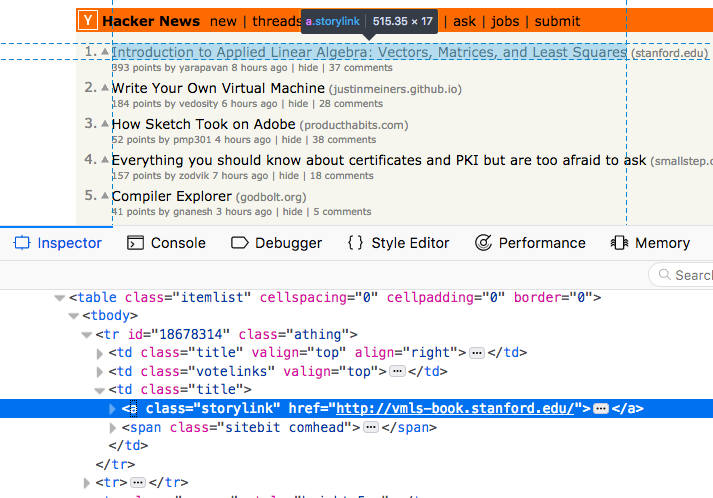Upvote the Write Your Own Virtual Machine story
The width and height of the screenshot is (713, 498).
(105, 88)
